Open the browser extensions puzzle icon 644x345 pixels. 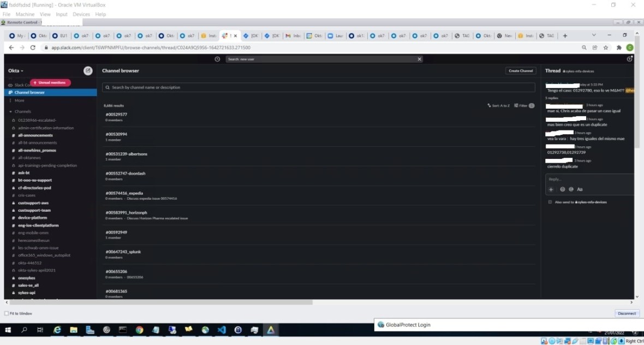click(619, 47)
